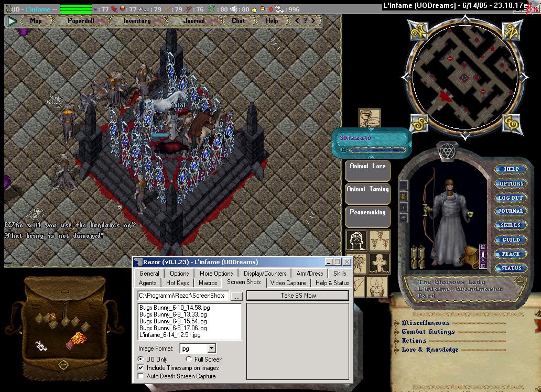Switch to the Hot Keys tab
This screenshot has width=541, height=392.
coord(177,282)
